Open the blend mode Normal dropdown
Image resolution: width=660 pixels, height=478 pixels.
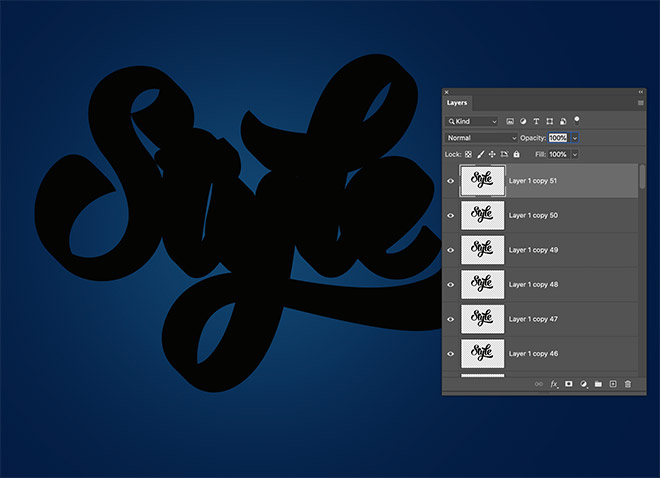point(481,137)
